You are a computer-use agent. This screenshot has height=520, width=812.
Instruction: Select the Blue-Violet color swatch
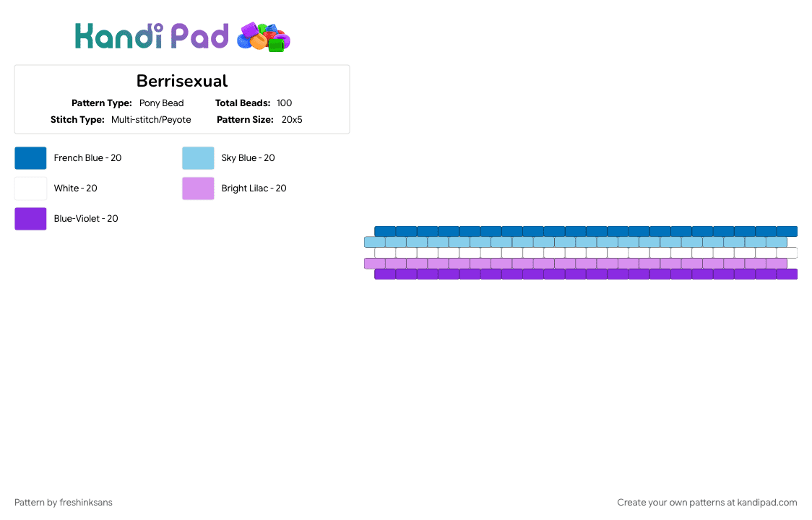coord(30,219)
